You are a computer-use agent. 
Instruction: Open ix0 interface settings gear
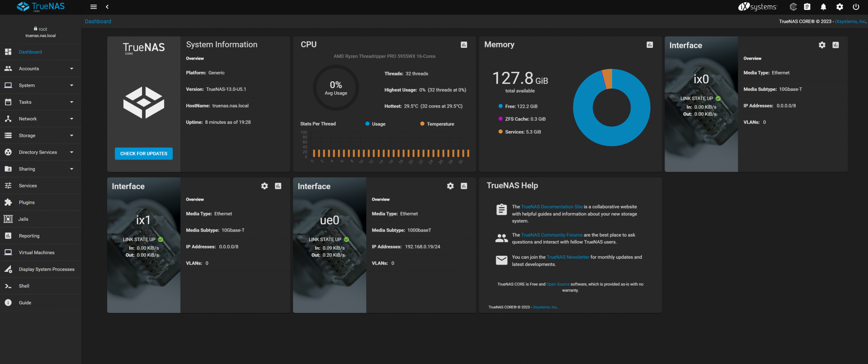(822, 45)
